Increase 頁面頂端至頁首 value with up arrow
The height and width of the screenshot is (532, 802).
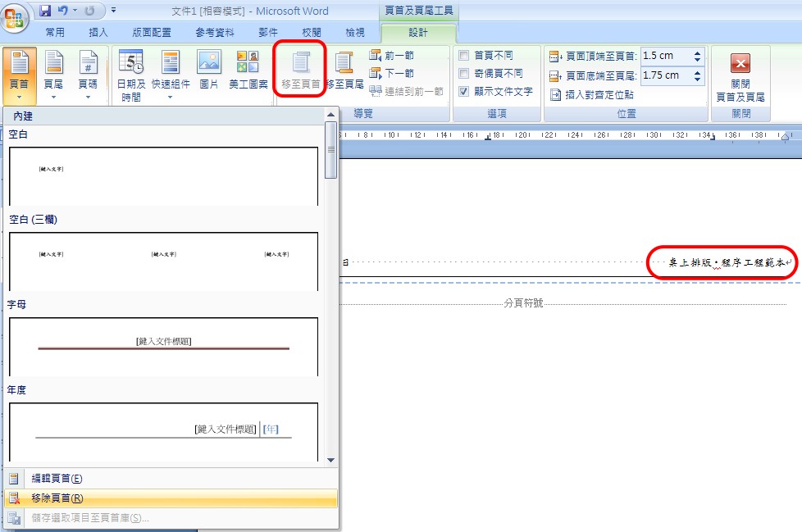coord(698,52)
